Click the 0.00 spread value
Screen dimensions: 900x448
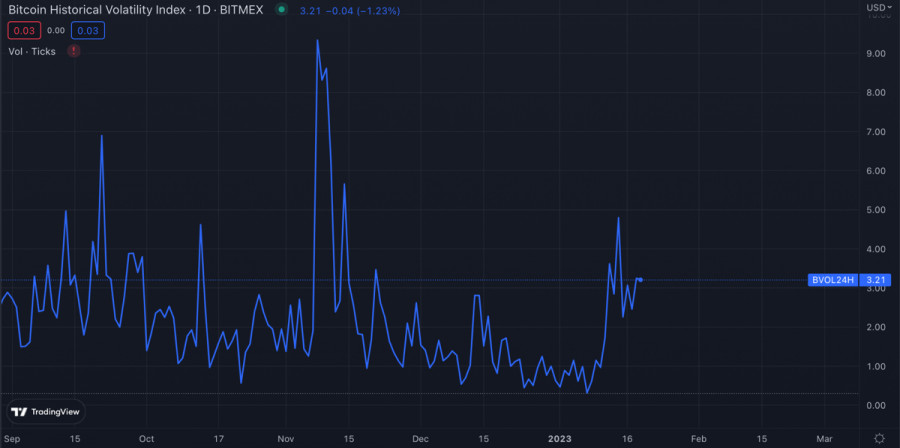(x=55, y=30)
